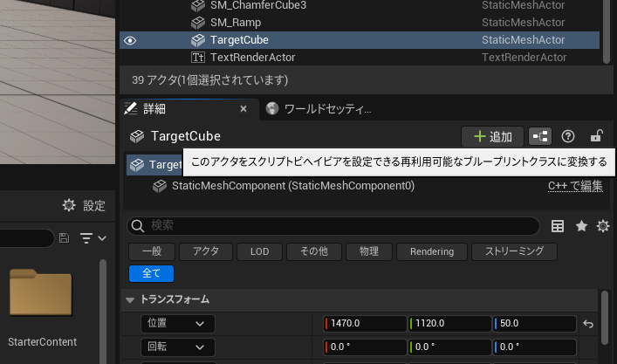Open content browser 設定 settings
The width and height of the screenshot is (617, 364).
pos(84,205)
